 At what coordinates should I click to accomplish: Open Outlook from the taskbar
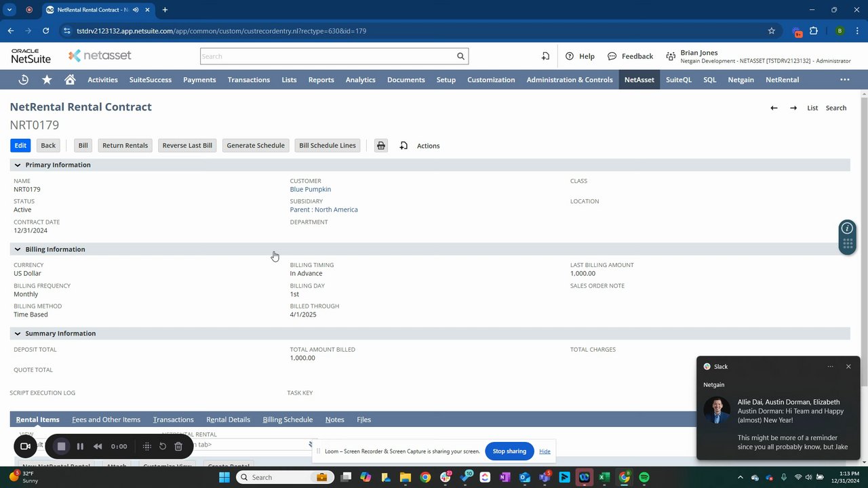point(524,477)
